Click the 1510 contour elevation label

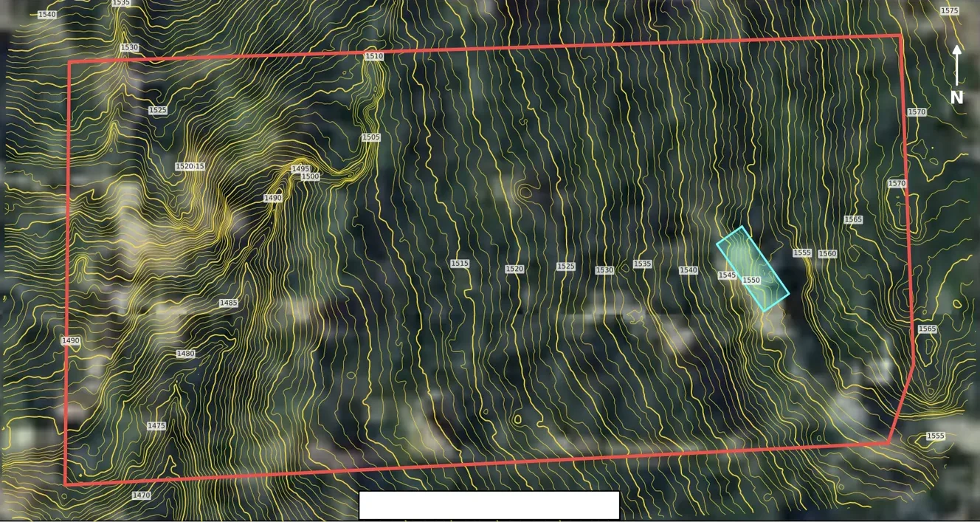pos(374,56)
